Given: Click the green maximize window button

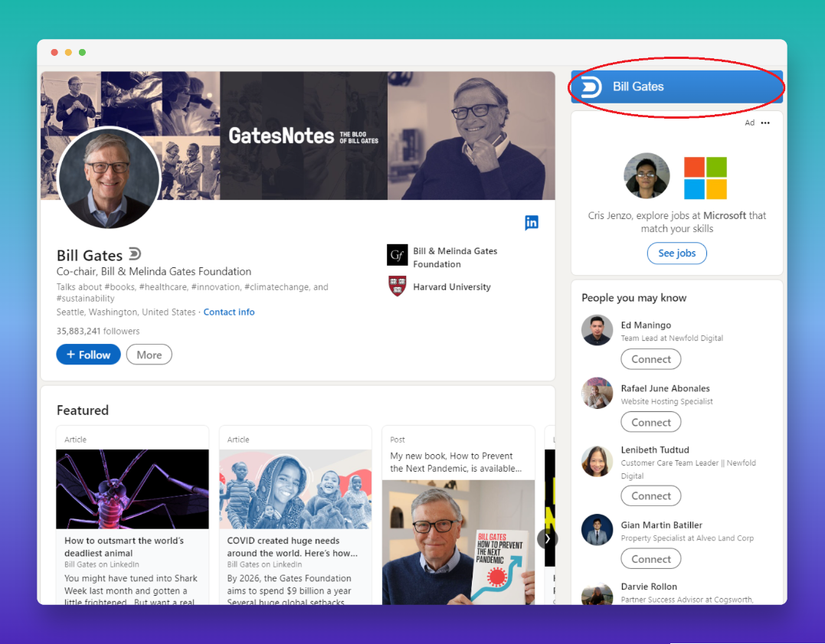Looking at the screenshot, I should pos(82,52).
